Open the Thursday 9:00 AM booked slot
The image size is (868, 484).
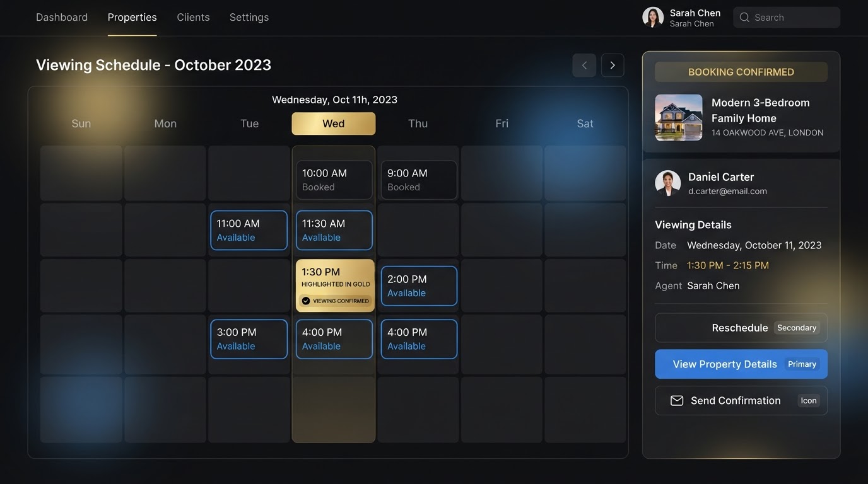point(419,180)
